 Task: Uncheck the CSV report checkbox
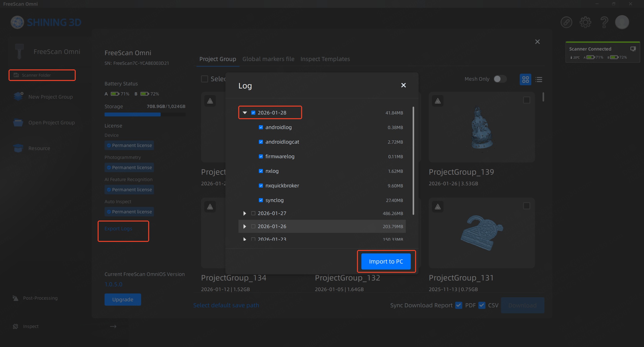(482, 305)
